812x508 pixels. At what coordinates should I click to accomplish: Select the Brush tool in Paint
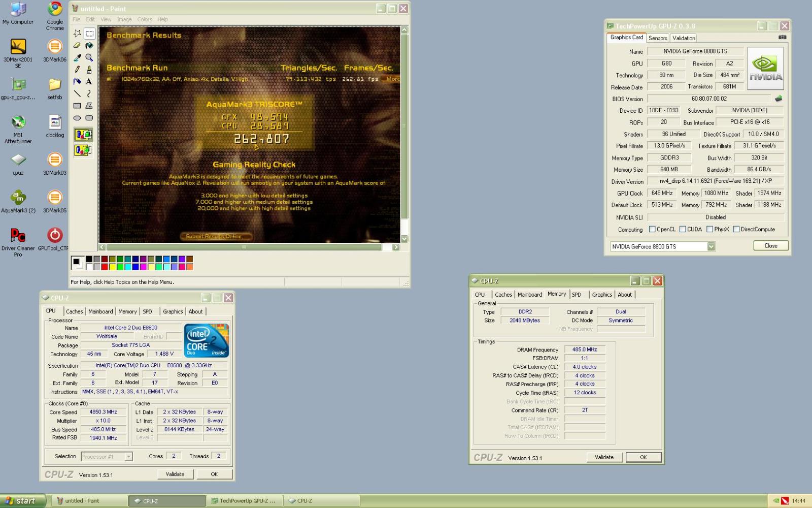coord(89,70)
